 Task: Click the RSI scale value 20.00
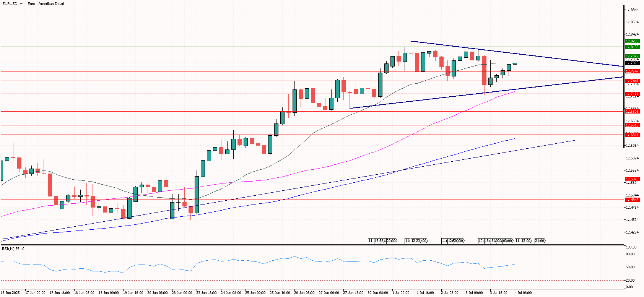(x=630, y=280)
